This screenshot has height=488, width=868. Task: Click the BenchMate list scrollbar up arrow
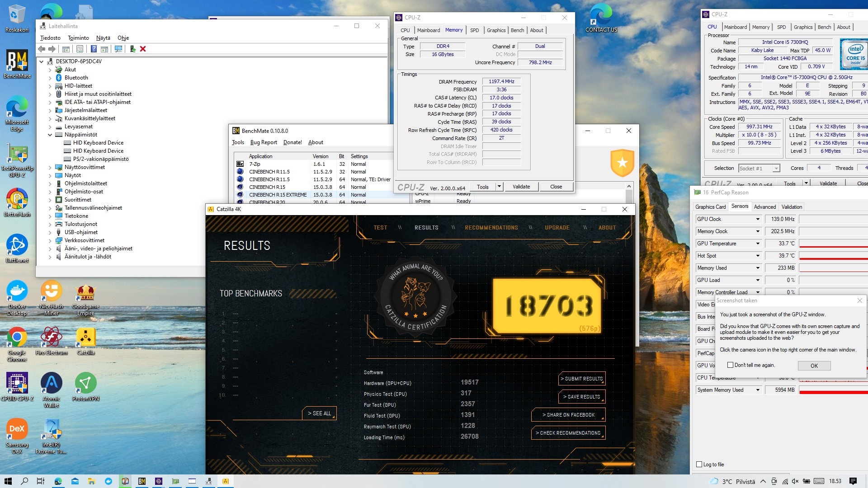click(628, 186)
